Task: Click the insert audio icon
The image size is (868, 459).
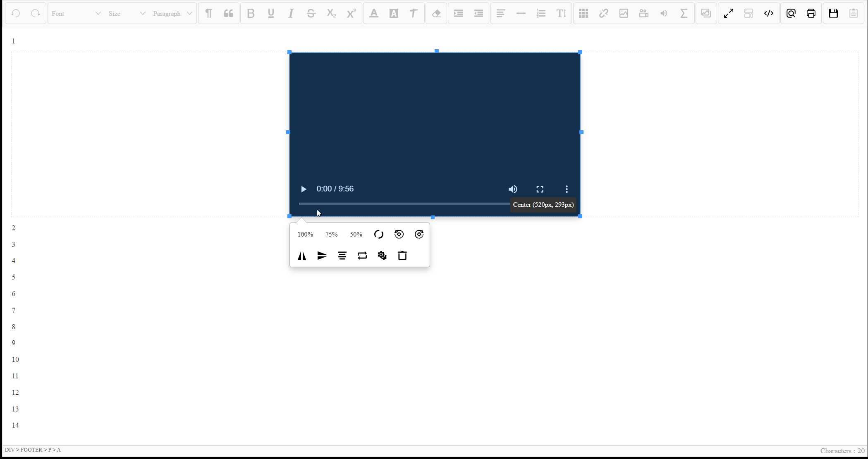Action: (664, 13)
